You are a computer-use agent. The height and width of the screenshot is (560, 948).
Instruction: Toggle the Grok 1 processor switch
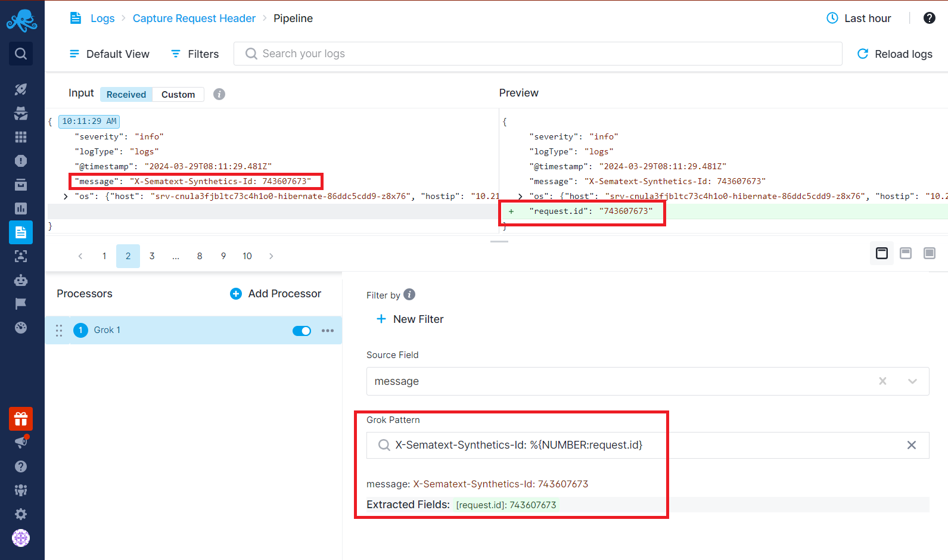302,331
